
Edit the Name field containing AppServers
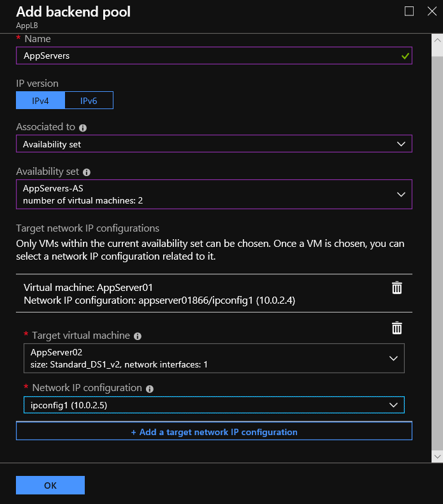click(x=214, y=56)
